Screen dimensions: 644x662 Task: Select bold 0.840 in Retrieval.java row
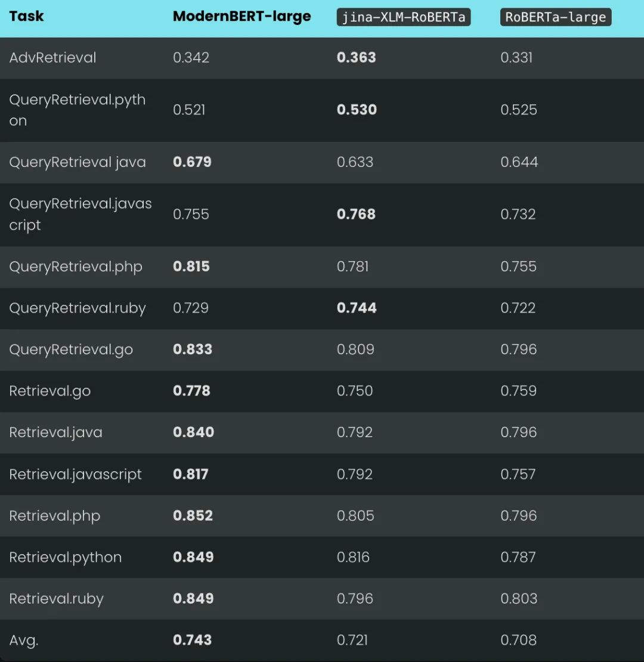[193, 432]
